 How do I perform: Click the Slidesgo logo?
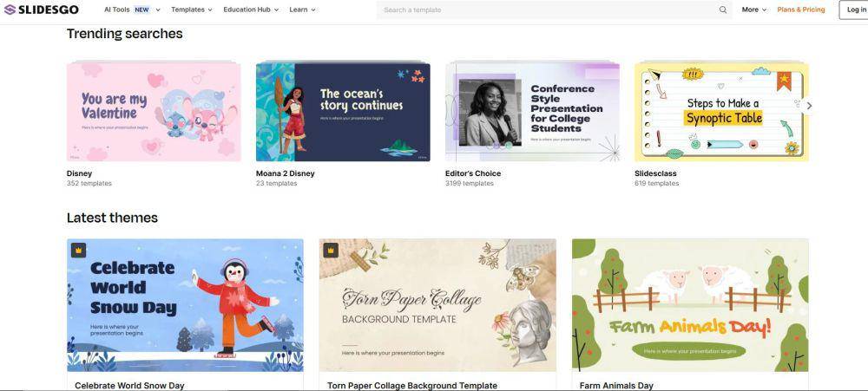(x=42, y=10)
